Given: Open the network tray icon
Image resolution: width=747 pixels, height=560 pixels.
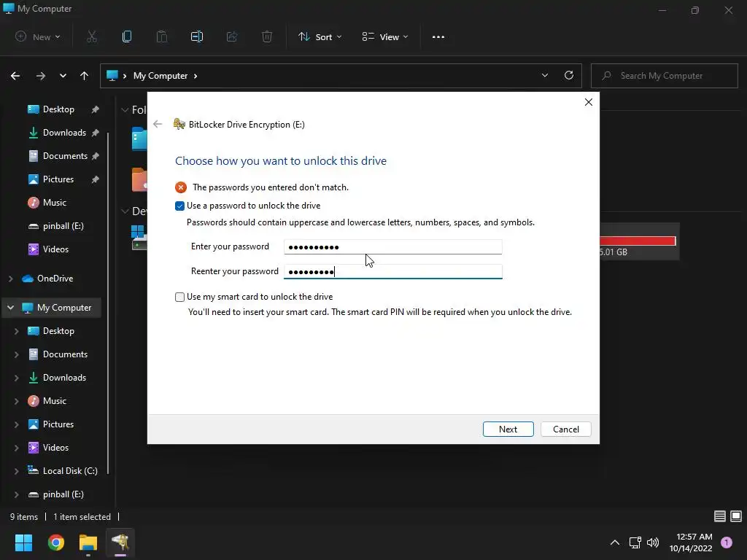Looking at the screenshot, I should (x=635, y=542).
